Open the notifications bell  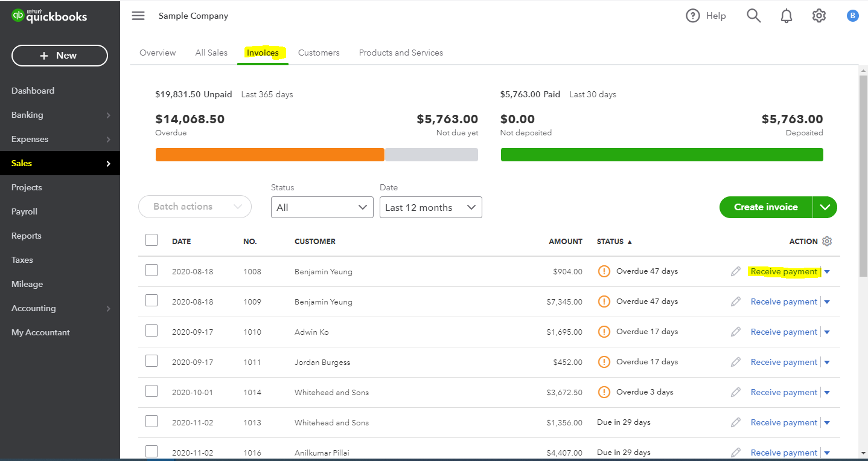[x=786, y=16]
